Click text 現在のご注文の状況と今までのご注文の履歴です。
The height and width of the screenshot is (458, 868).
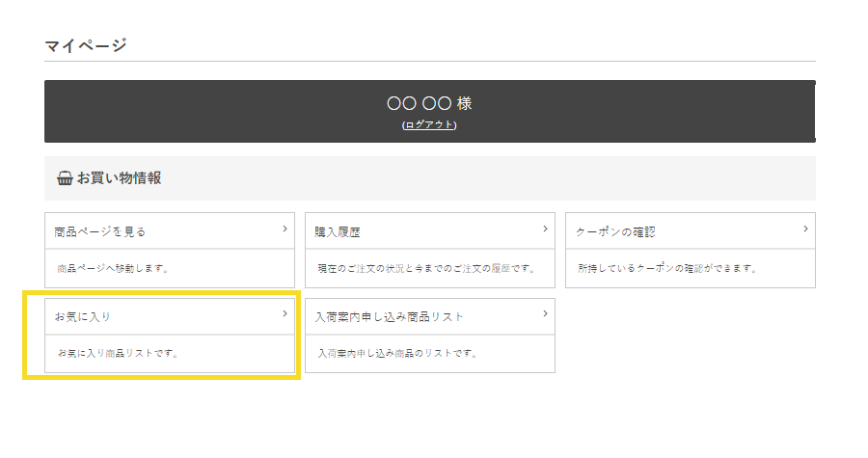426,268
